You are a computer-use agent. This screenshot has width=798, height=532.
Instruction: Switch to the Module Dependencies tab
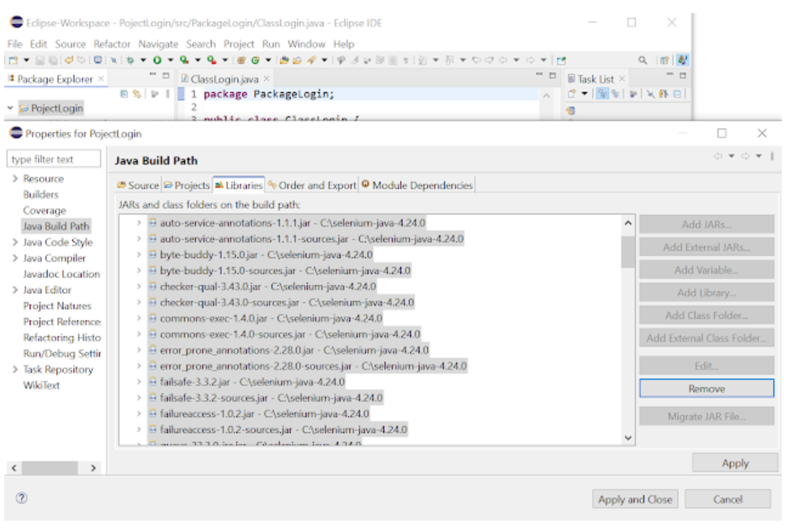click(x=417, y=185)
